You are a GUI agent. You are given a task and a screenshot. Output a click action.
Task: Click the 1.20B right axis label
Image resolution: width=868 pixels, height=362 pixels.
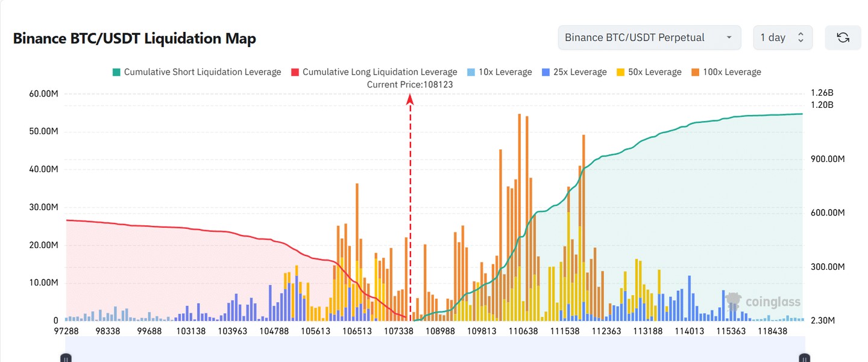tap(823, 105)
